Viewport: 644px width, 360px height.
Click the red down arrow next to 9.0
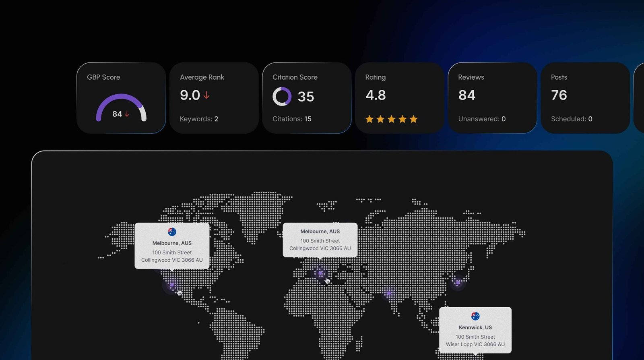(206, 95)
